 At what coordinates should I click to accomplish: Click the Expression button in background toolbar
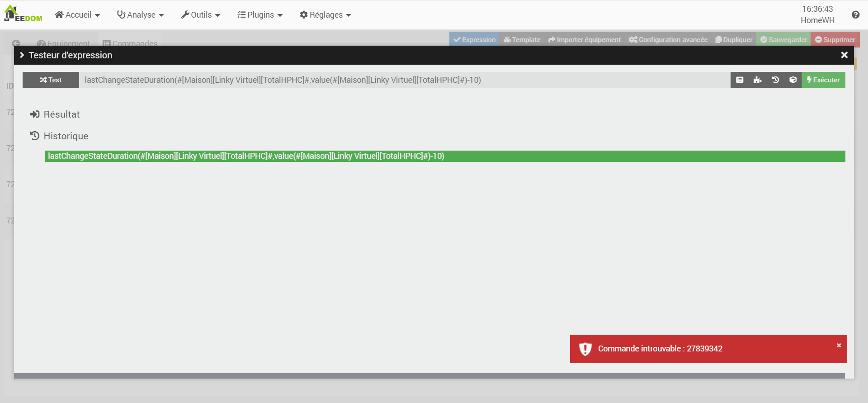(x=474, y=40)
